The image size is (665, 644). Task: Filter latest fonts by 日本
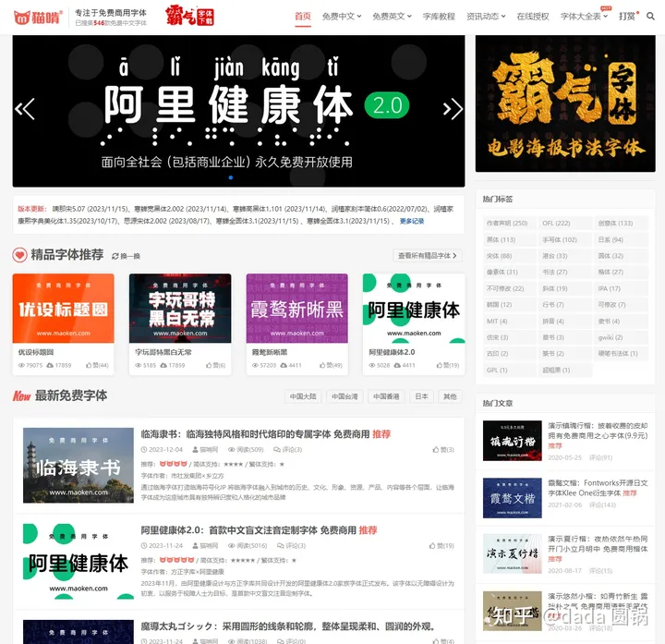[421, 396]
